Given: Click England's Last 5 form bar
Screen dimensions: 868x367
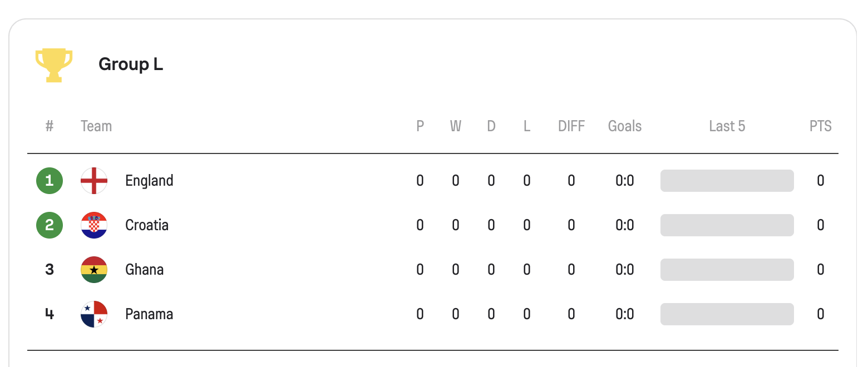Looking at the screenshot, I should click(727, 181).
